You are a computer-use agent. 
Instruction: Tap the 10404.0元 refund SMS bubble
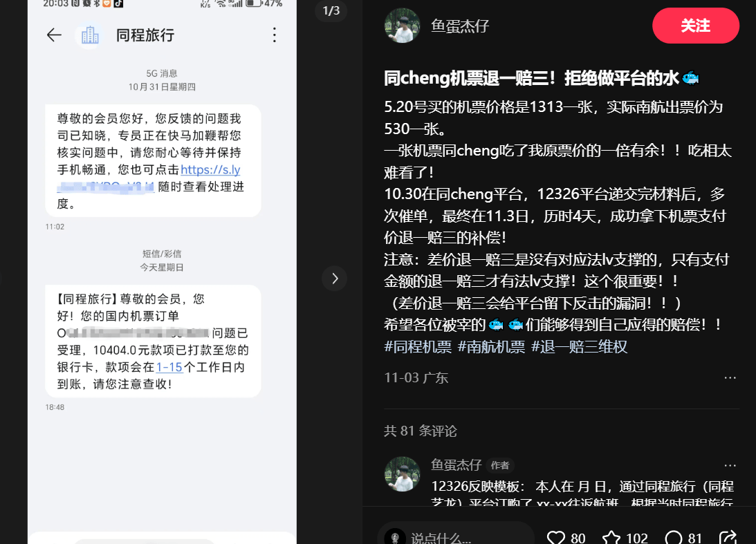[154, 341]
